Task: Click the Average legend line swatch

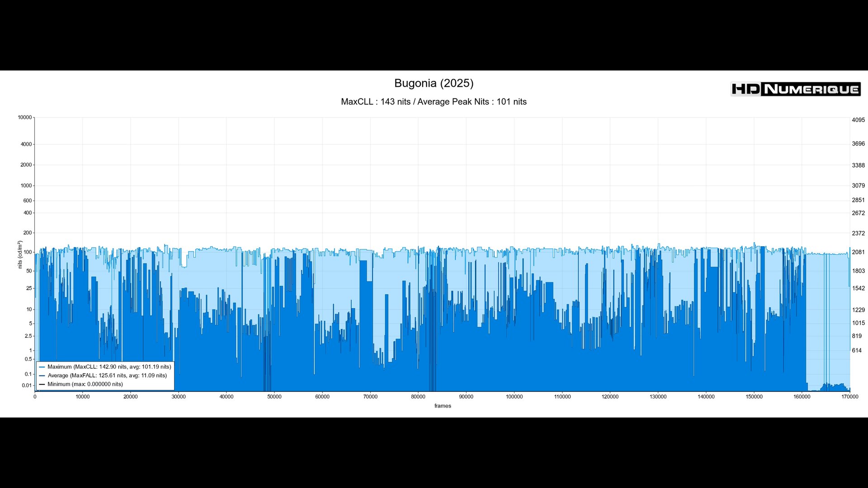Action: [42, 376]
